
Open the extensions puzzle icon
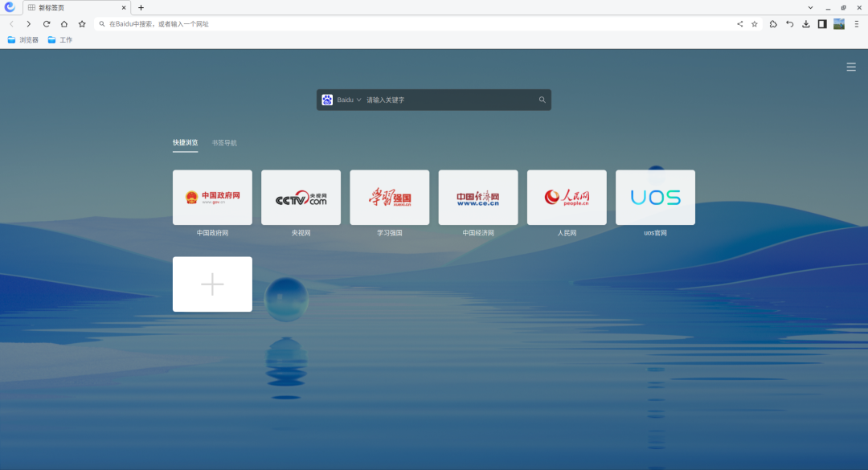pyautogui.click(x=773, y=24)
